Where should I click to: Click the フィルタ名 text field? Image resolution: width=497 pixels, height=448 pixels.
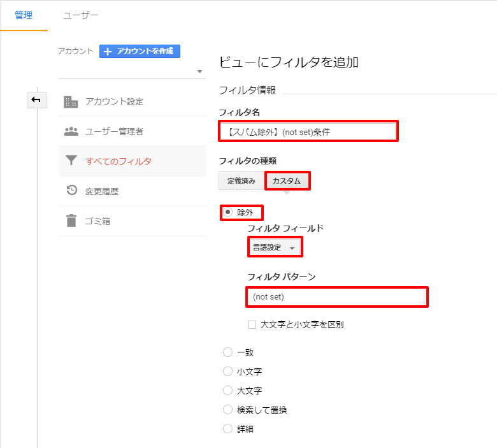click(308, 132)
